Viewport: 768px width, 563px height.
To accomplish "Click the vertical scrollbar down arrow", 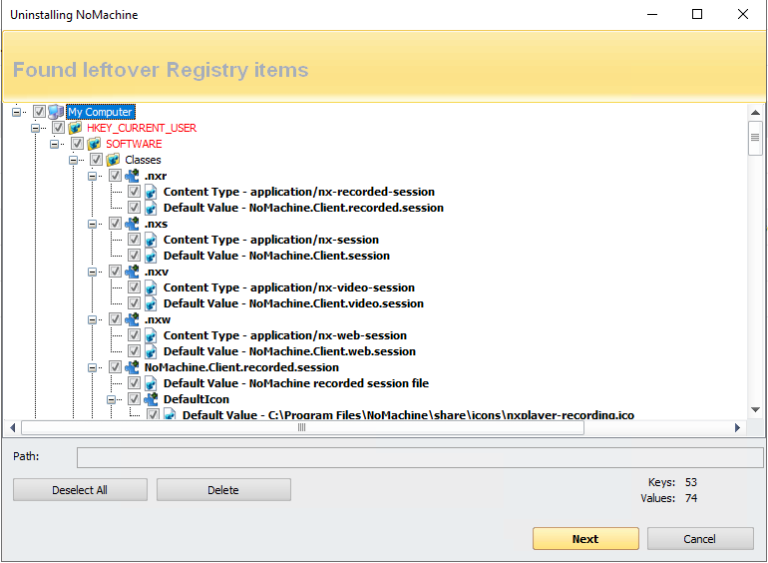I will (755, 410).
